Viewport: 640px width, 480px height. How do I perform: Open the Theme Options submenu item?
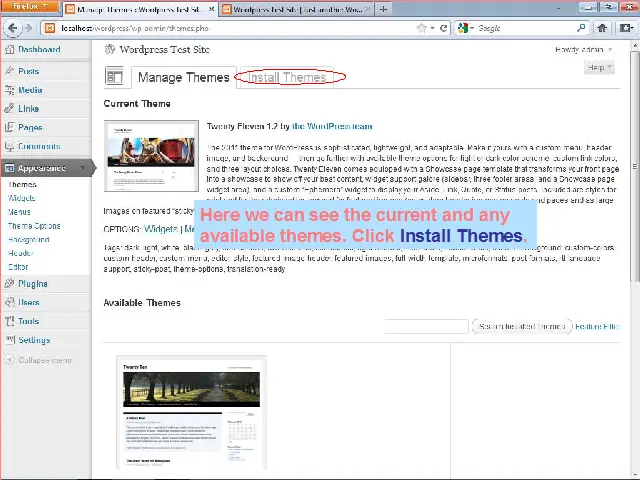pos(34,226)
